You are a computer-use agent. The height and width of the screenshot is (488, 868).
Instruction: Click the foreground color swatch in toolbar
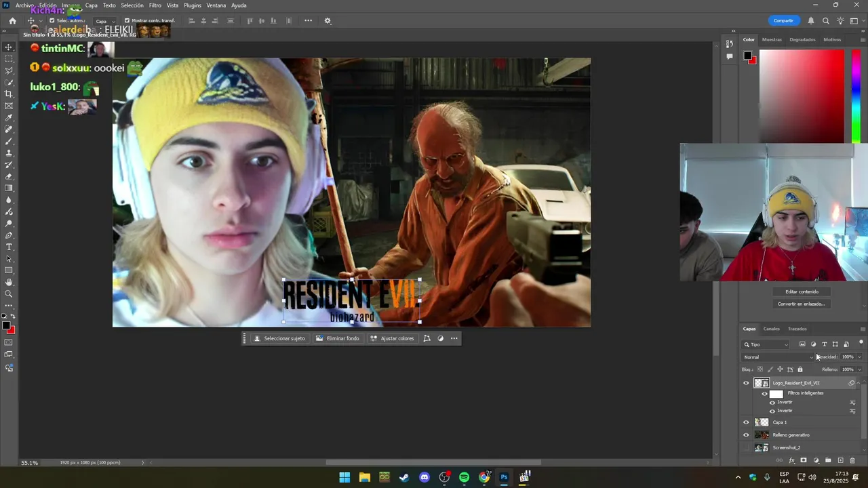coord(6,326)
